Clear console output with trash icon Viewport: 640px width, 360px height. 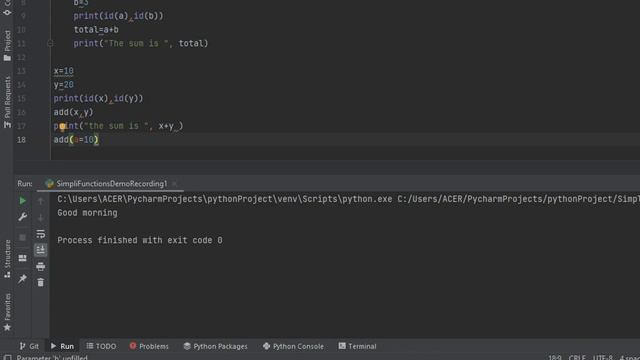pos(40,282)
